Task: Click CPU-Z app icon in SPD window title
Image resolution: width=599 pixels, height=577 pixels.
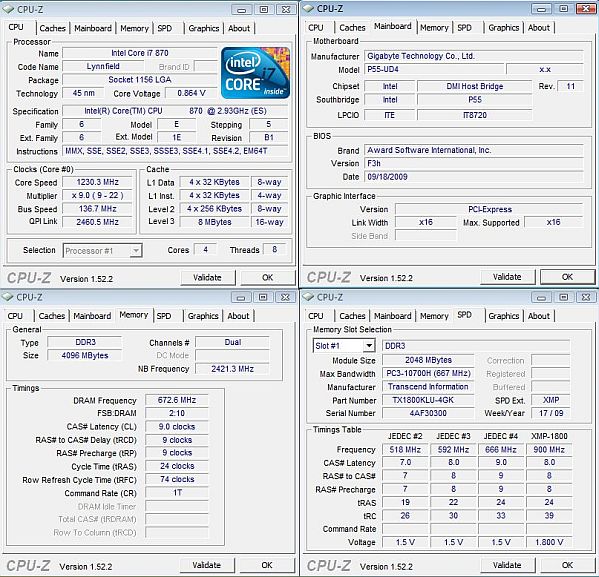Action: 308,297
